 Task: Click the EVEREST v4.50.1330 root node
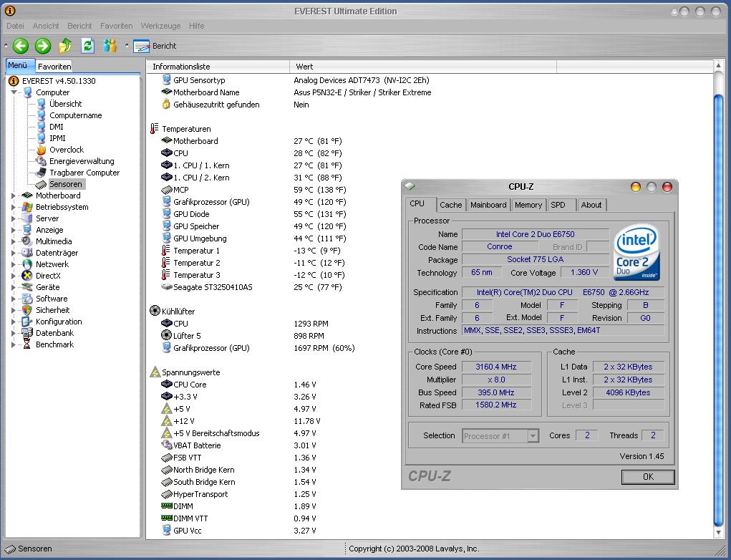tap(59, 81)
